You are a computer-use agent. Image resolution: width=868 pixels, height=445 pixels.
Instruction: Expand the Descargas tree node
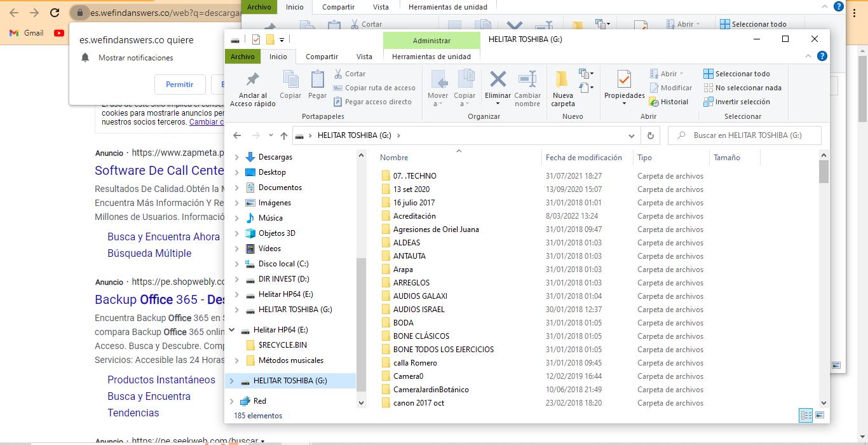(237, 157)
